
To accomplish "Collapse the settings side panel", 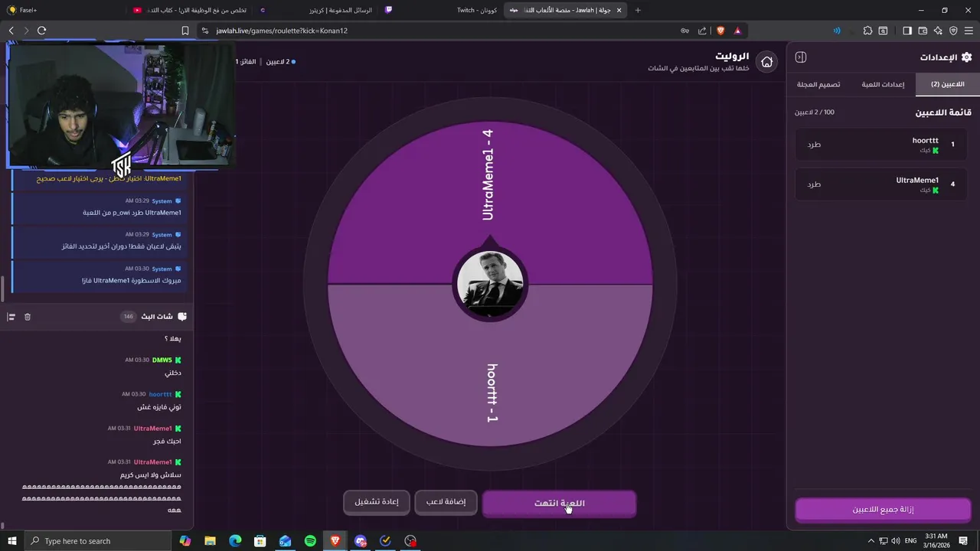I will click(801, 57).
